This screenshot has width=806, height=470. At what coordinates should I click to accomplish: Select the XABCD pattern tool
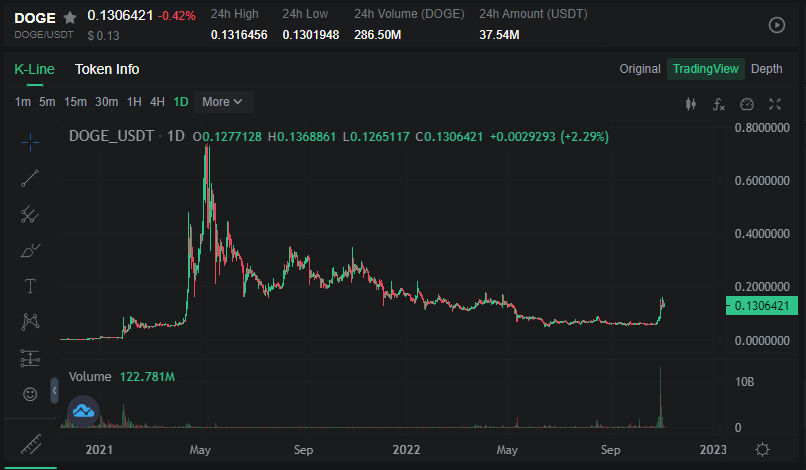tap(30, 322)
